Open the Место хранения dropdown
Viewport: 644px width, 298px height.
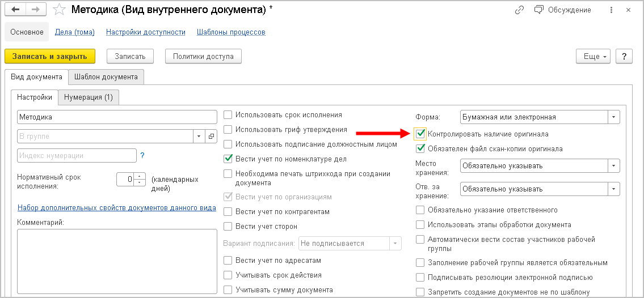613,166
